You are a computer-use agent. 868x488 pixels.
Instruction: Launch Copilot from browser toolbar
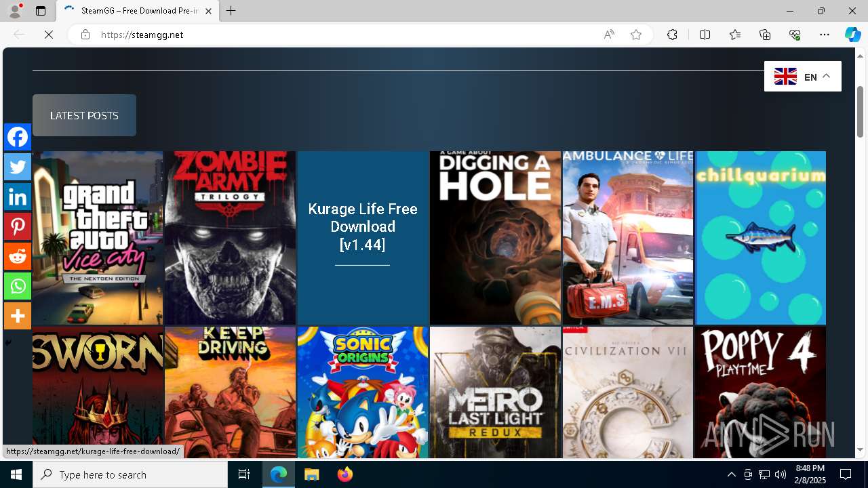click(852, 35)
